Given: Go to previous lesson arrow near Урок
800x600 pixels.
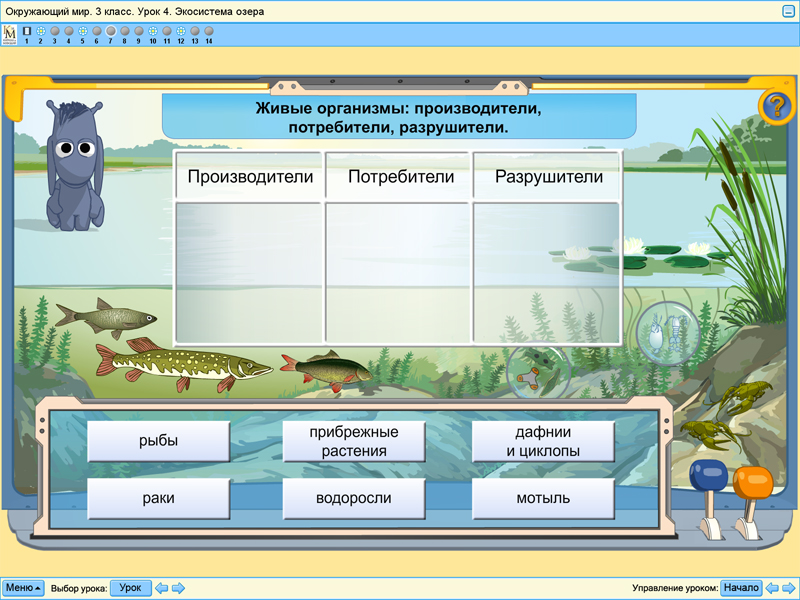Looking at the screenshot, I should click(162, 588).
